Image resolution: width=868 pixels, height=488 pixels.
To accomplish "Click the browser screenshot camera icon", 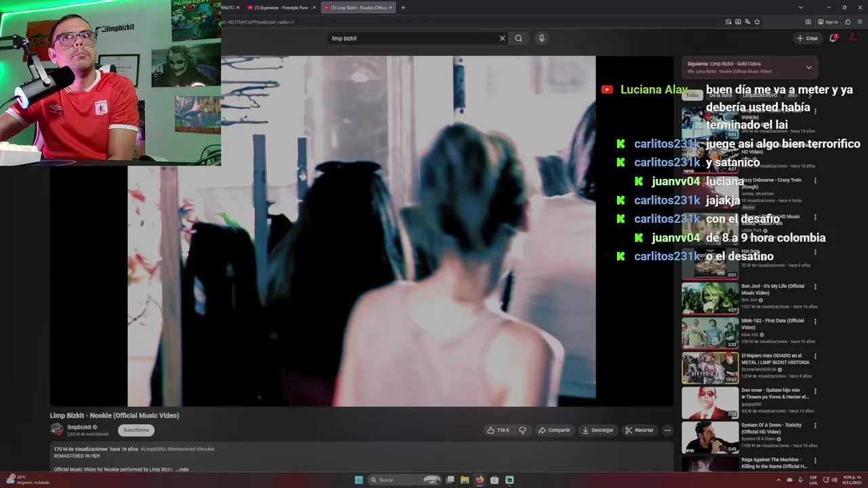I will tap(808, 22).
